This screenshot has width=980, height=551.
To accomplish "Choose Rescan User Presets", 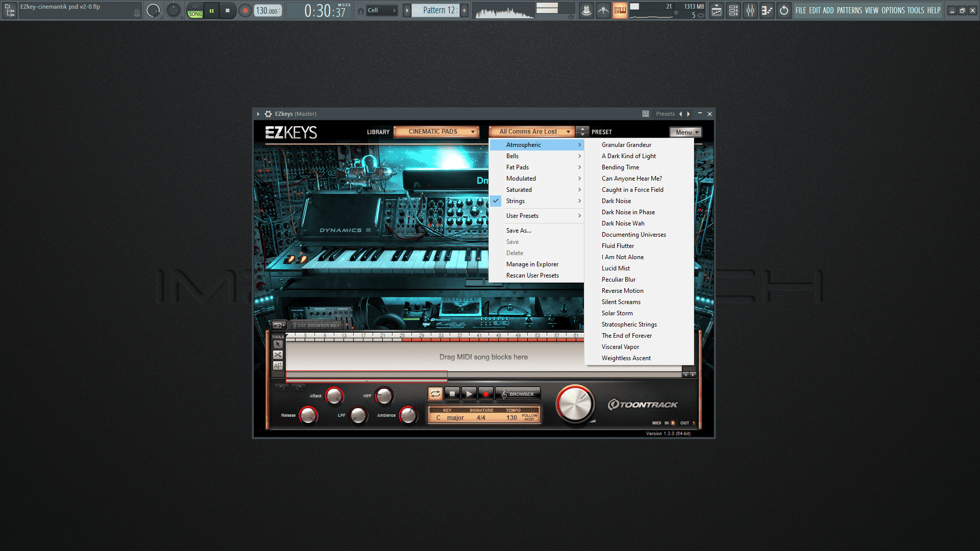I will [536, 275].
